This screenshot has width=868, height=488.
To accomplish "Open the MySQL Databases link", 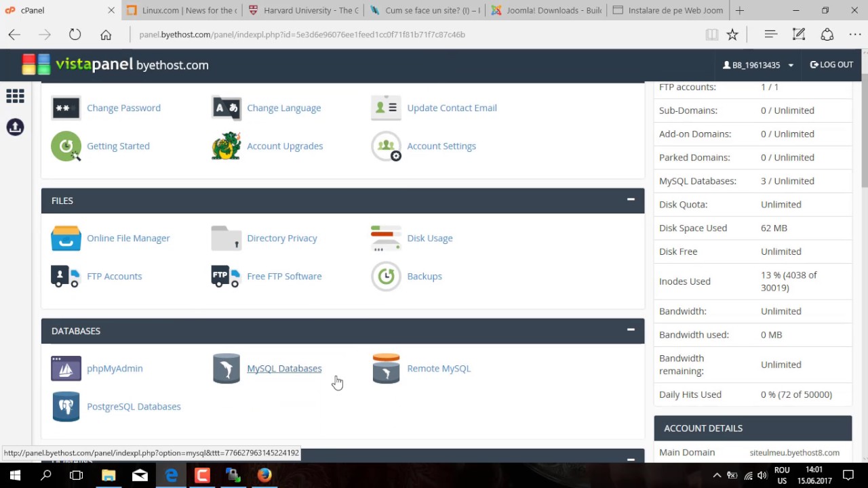I will (x=284, y=368).
